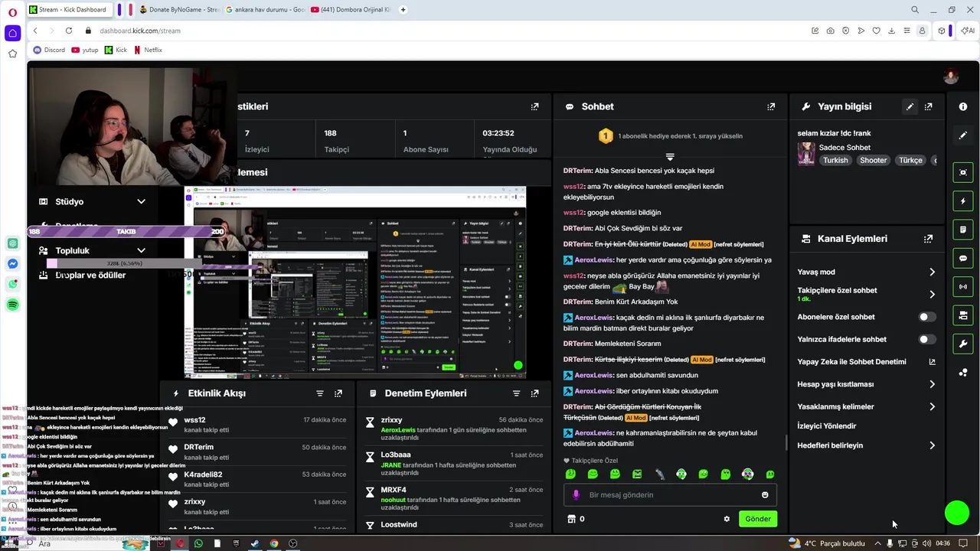The image size is (980, 551).
Task: Open Hesap yaşı kısıtlaması settings
Action: pyautogui.click(x=866, y=384)
